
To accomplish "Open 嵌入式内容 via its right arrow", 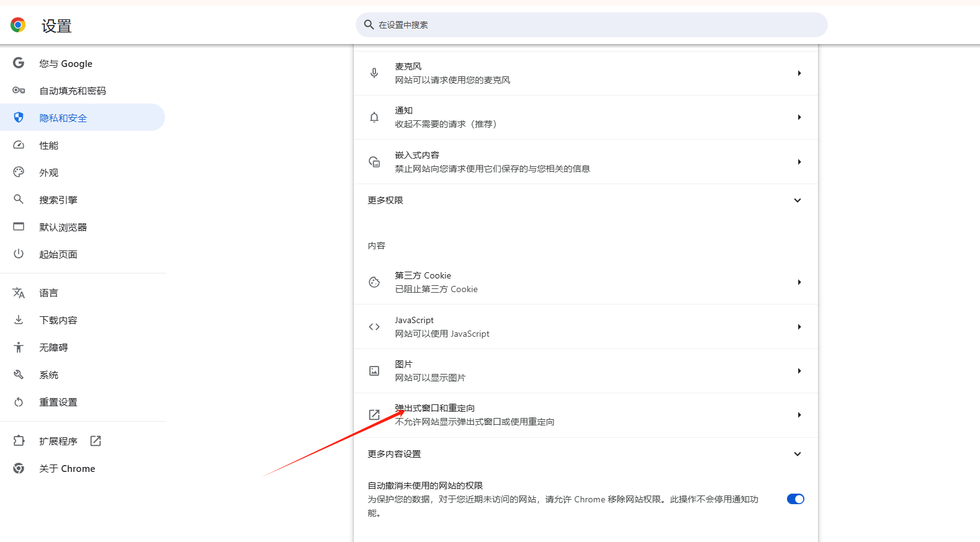I will pos(799,162).
